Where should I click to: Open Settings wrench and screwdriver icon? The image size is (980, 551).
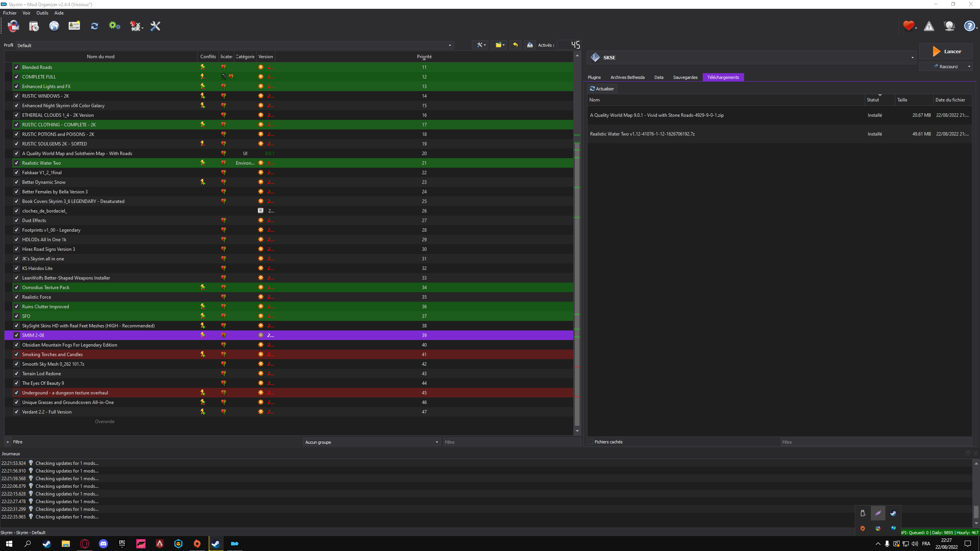coord(155,26)
